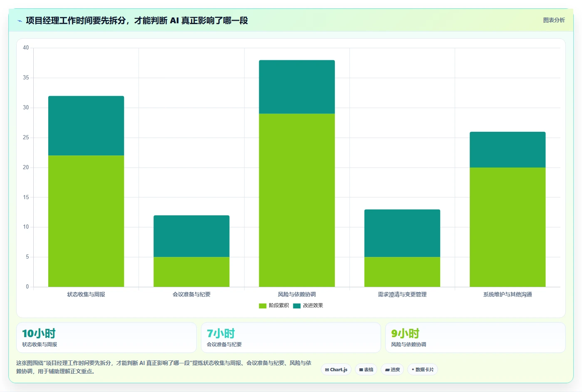Click the Chart.js tag chip
582x392 pixels.
point(336,370)
